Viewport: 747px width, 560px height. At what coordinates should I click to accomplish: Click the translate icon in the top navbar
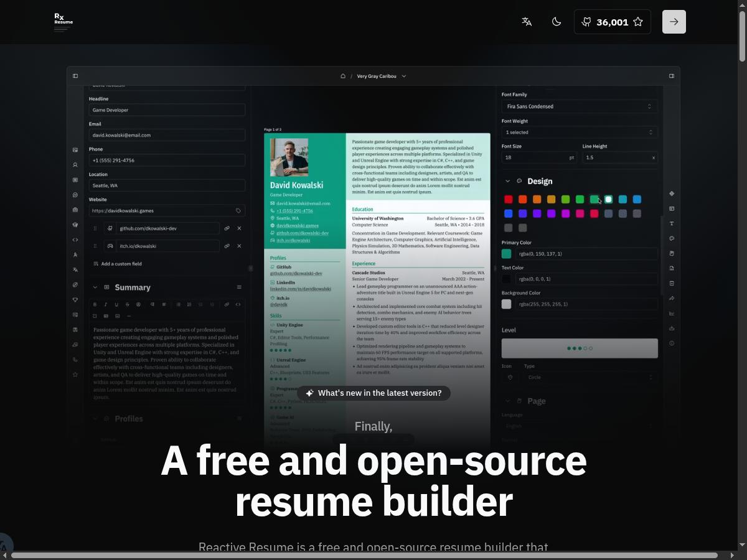(x=527, y=22)
